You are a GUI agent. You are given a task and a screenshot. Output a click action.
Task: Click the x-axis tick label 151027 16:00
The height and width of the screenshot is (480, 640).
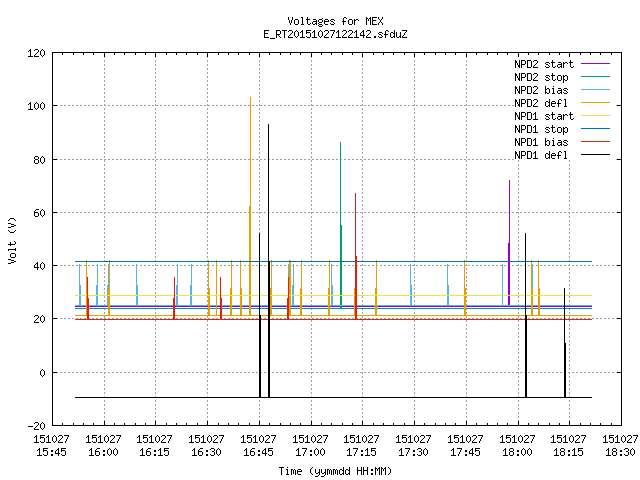(103, 446)
